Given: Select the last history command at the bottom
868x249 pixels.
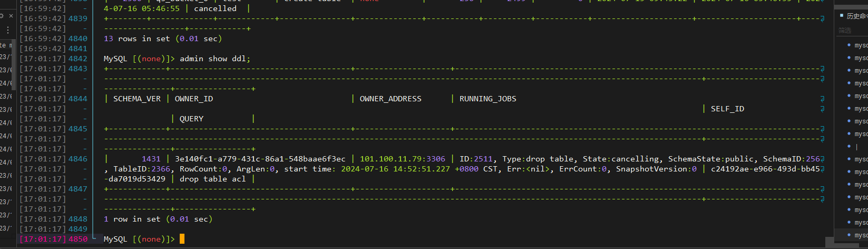Looking at the screenshot, I should [x=860, y=235].
